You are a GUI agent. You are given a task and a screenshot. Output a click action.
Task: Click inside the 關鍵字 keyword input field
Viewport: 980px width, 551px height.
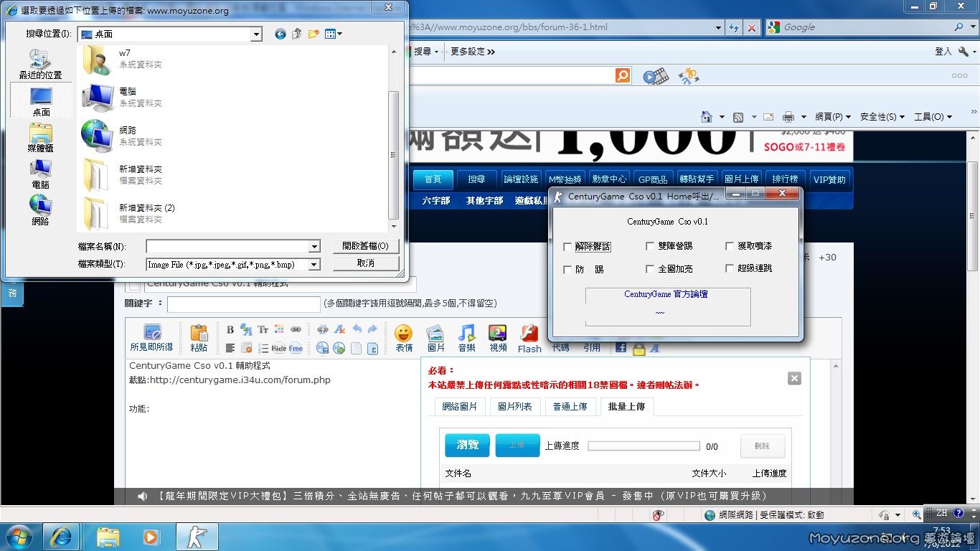click(x=243, y=304)
